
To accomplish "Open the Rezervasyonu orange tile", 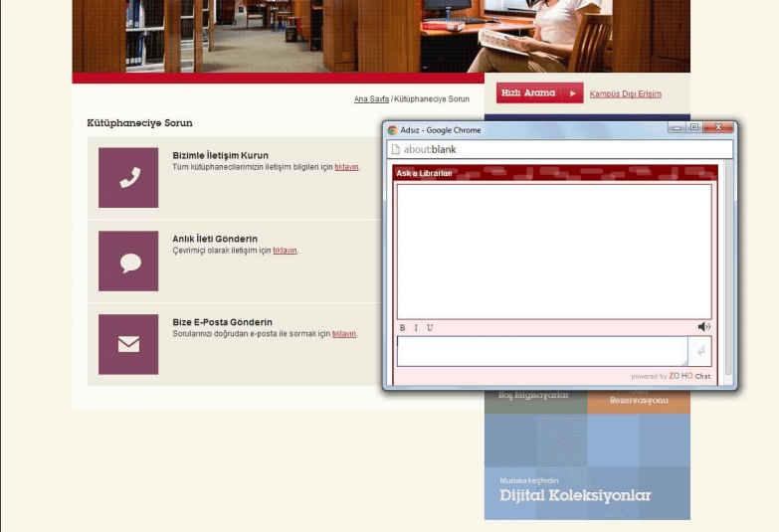I will point(639,402).
